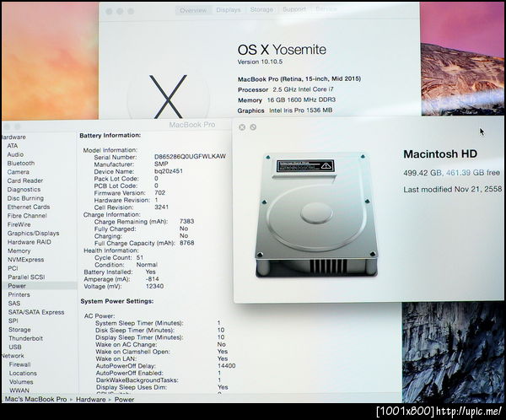Image resolution: width=506 pixels, height=420 pixels.
Task: Click the Battery Information heading
Action: click(110, 135)
